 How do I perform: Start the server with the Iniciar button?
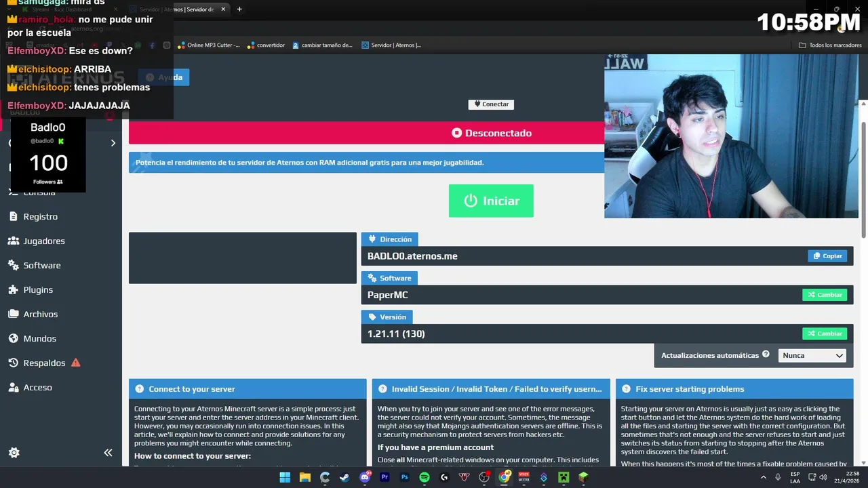(x=491, y=201)
